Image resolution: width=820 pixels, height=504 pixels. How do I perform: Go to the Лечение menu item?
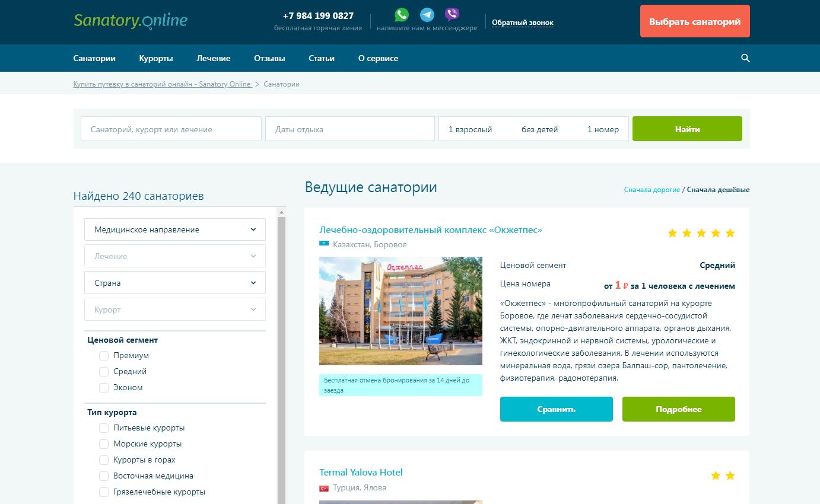[x=214, y=58]
